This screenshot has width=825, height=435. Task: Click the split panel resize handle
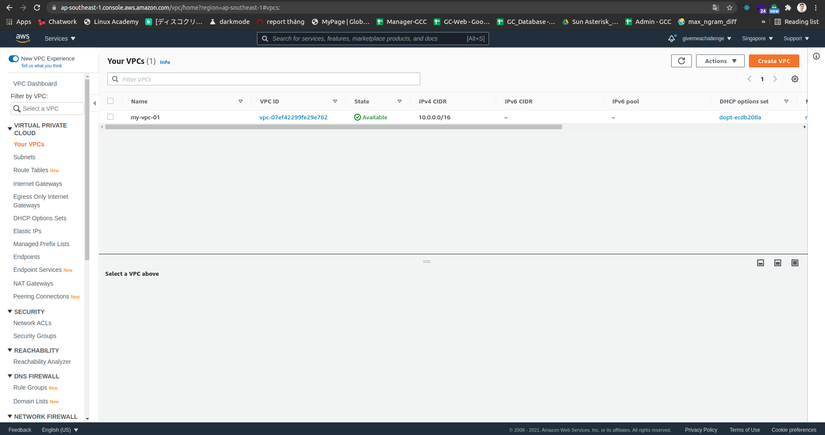click(x=426, y=261)
